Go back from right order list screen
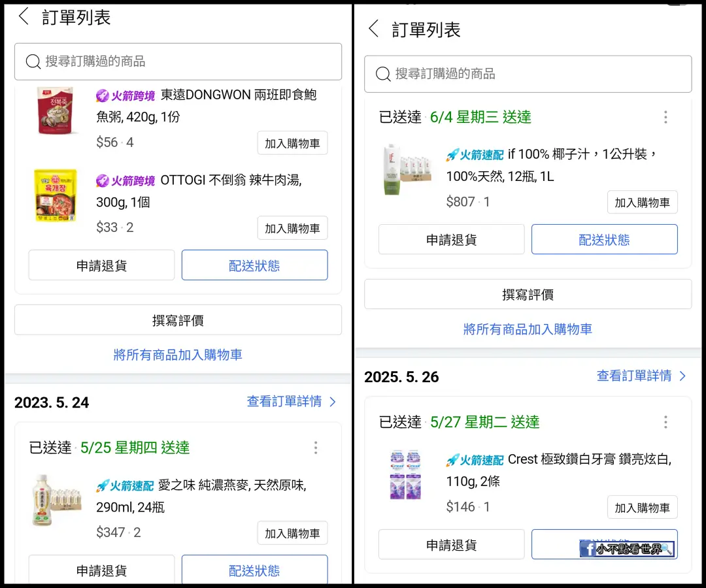 pyautogui.click(x=374, y=28)
